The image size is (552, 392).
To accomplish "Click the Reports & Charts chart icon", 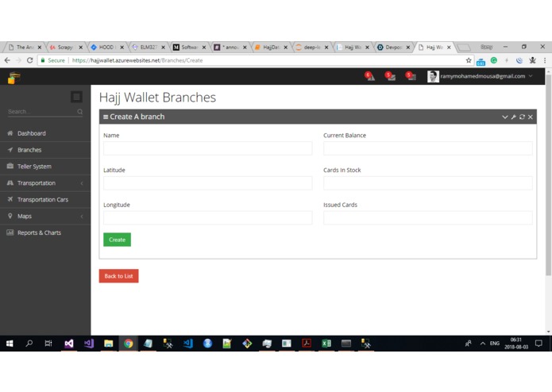I will point(10,232).
